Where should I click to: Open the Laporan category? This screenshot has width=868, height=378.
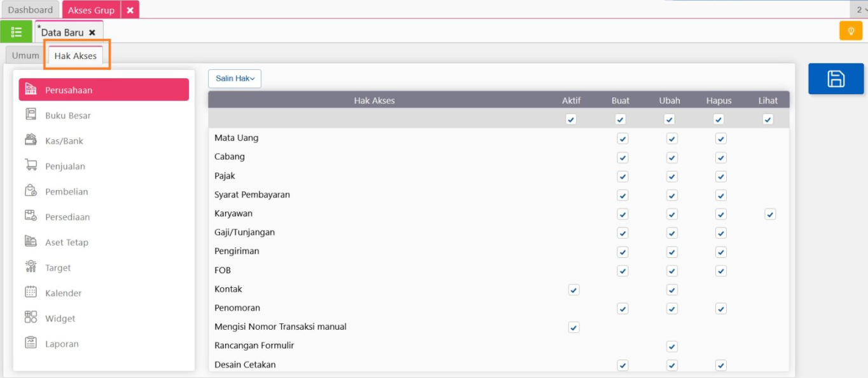(x=62, y=344)
